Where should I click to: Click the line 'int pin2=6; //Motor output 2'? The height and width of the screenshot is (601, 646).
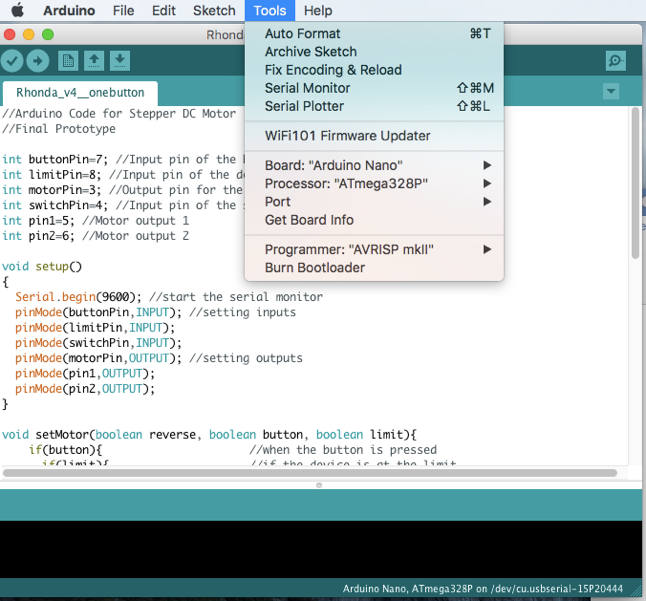96,236
